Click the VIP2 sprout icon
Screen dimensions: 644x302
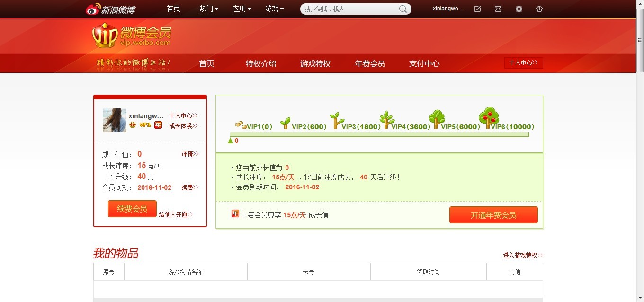click(x=285, y=123)
